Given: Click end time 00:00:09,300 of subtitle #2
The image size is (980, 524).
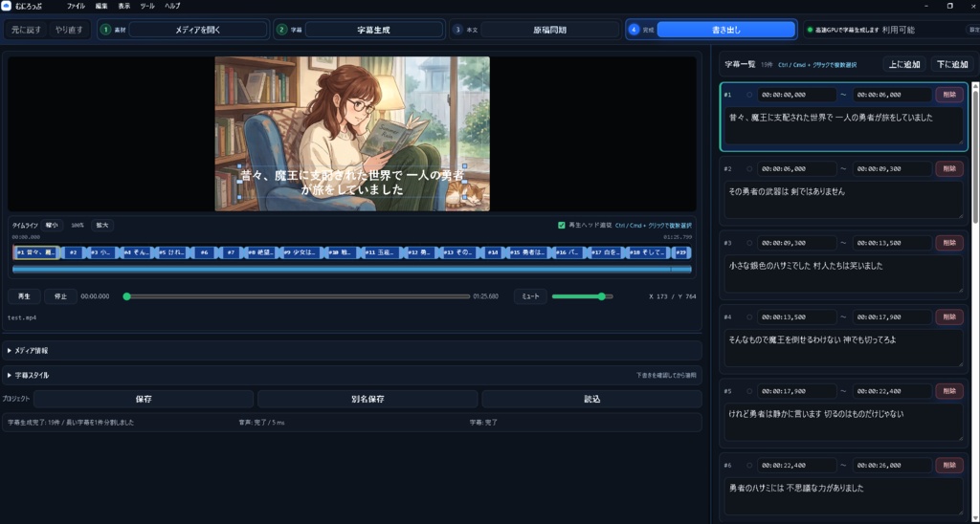Looking at the screenshot, I should [x=892, y=168].
